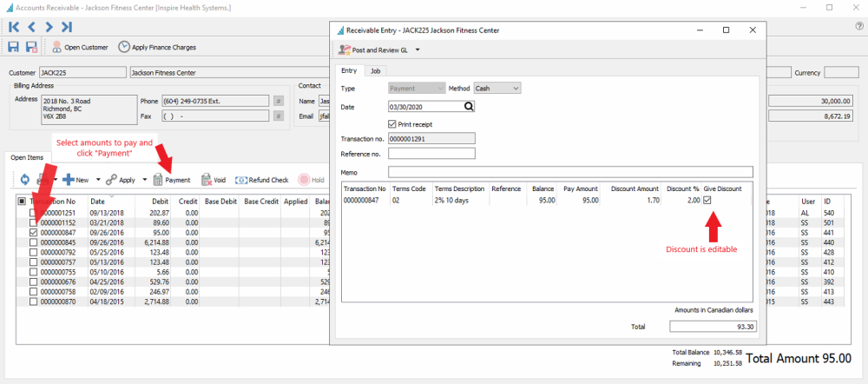Click the blue Save disk icon
Screen dimensions: 868x384
(13, 47)
